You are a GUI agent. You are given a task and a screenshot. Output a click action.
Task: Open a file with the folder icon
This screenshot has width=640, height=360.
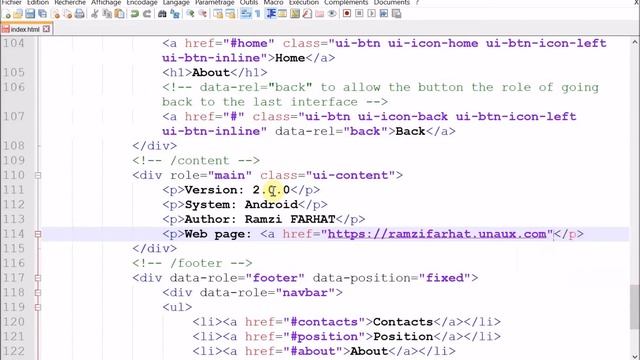(x=18, y=14)
